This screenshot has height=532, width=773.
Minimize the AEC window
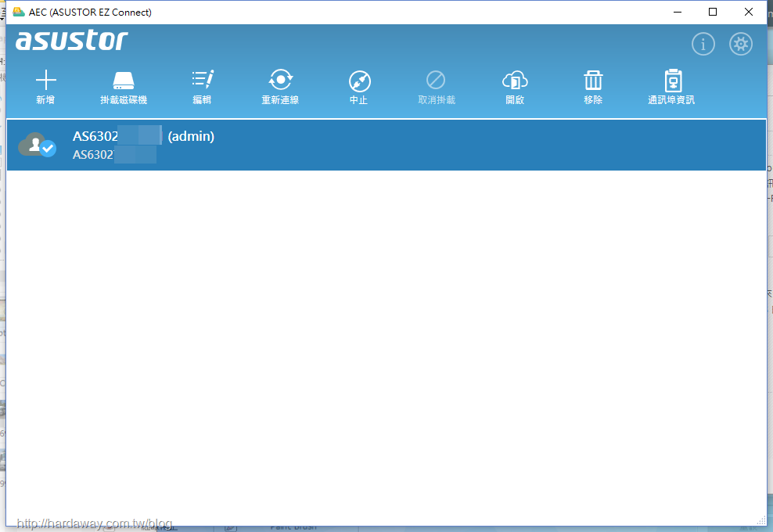click(678, 12)
